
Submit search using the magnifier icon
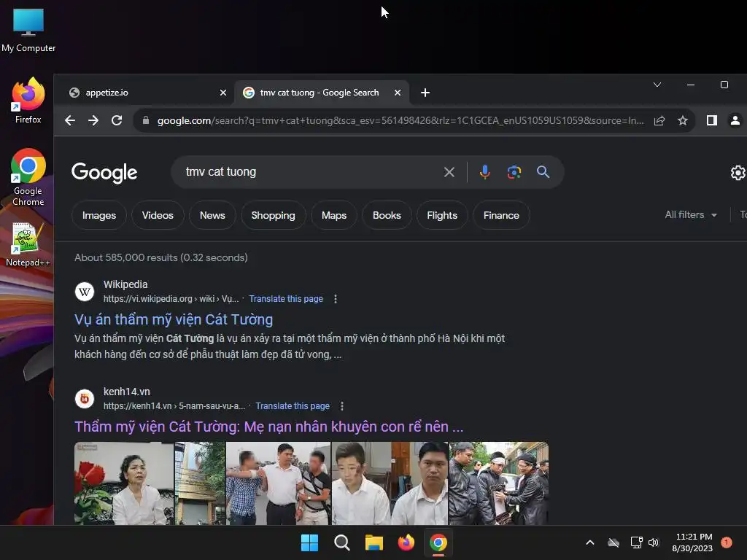pyautogui.click(x=543, y=172)
